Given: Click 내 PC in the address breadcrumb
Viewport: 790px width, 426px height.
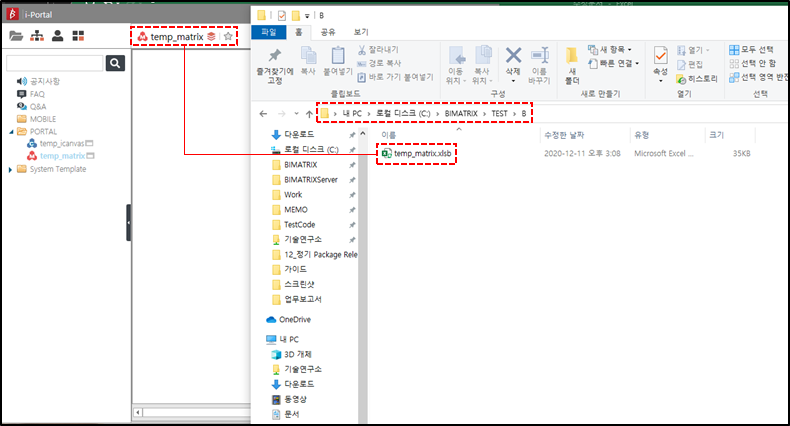Looking at the screenshot, I should [x=352, y=113].
